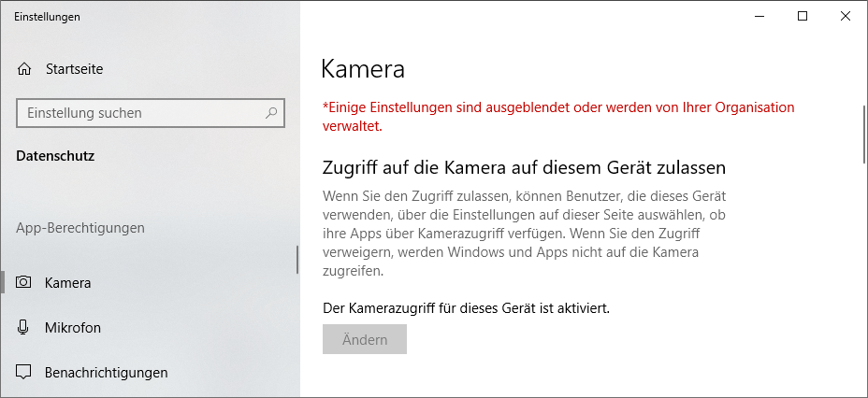This screenshot has height=398, width=868.
Task: Click the microphone icon in sidebar
Action: tap(24, 327)
